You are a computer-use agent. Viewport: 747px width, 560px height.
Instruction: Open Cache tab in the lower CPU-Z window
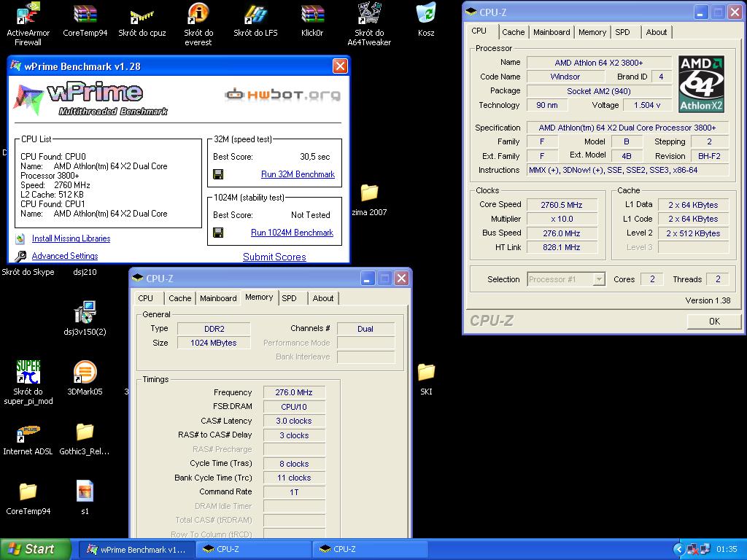179,298
